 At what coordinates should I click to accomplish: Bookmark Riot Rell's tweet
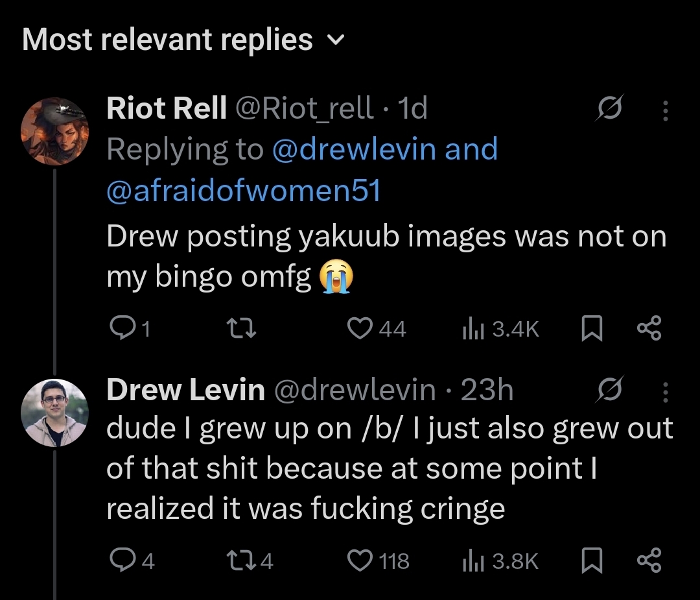pos(592,328)
